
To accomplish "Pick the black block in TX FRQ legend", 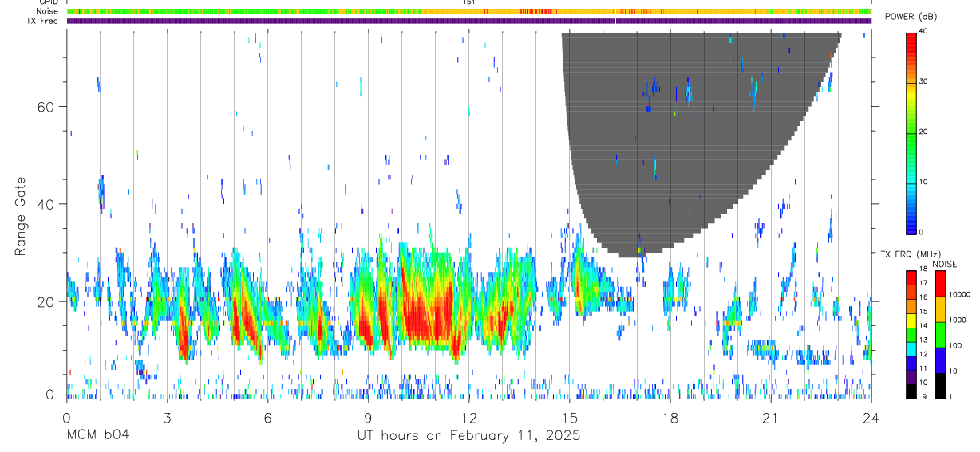I will pyautogui.click(x=911, y=391).
